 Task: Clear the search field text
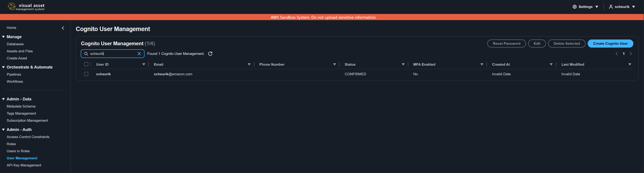139,54
